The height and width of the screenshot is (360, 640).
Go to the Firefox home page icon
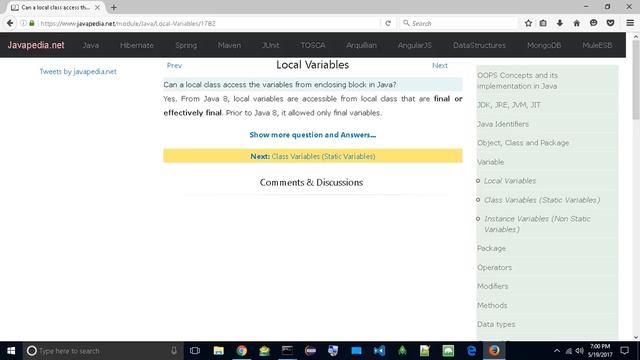pyautogui.click(x=576, y=23)
